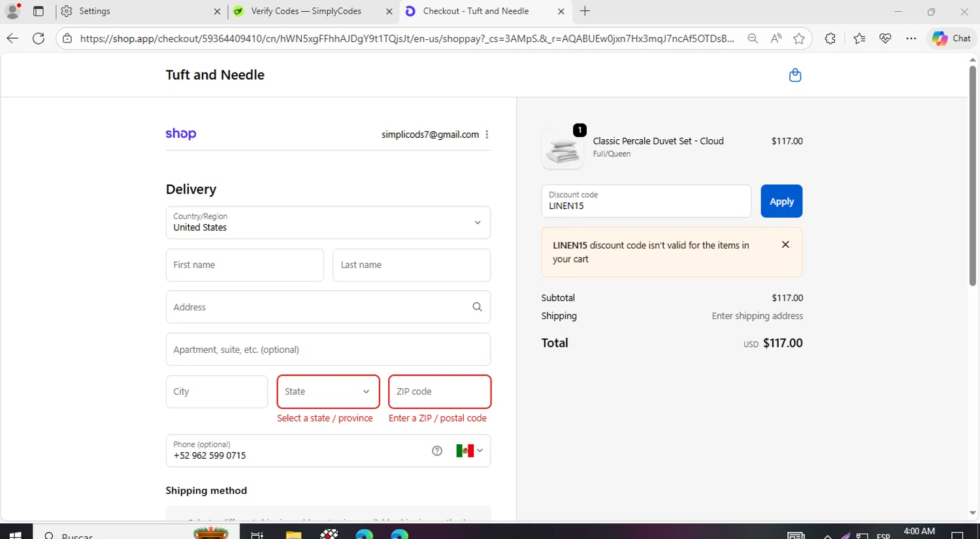The width and height of the screenshot is (980, 539).
Task: Open account options next to email
Action: pos(487,135)
